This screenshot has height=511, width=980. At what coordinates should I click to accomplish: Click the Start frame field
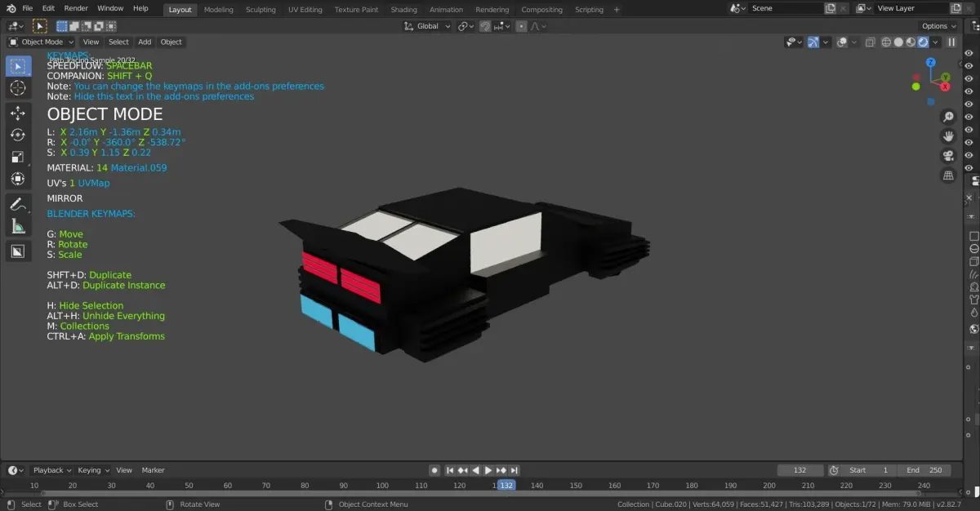pyautogui.click(x=870, y=470)
